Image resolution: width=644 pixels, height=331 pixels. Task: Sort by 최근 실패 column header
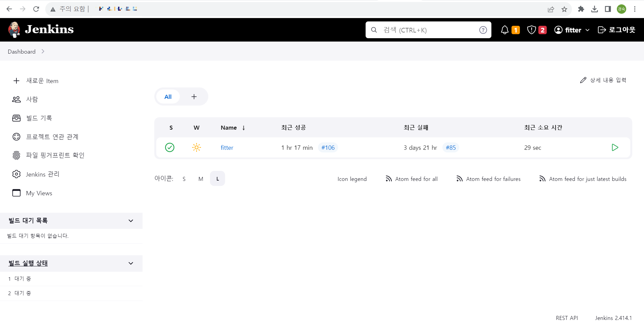point(416,128)
